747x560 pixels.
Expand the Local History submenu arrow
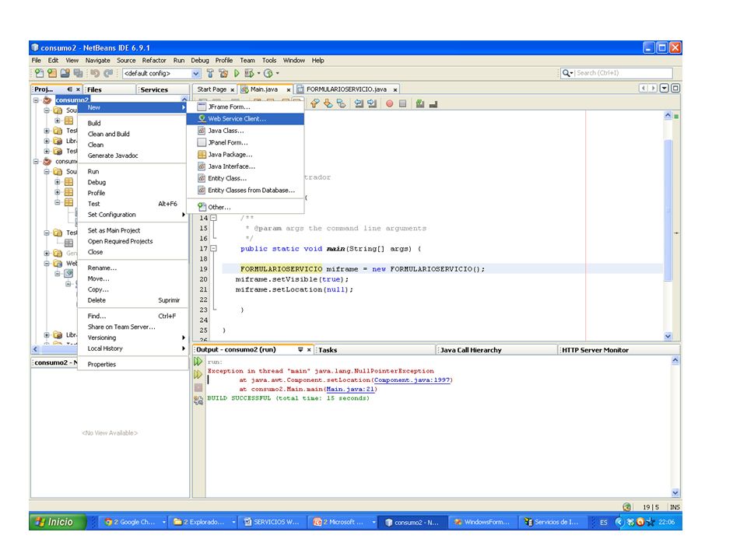pos(183,348)
